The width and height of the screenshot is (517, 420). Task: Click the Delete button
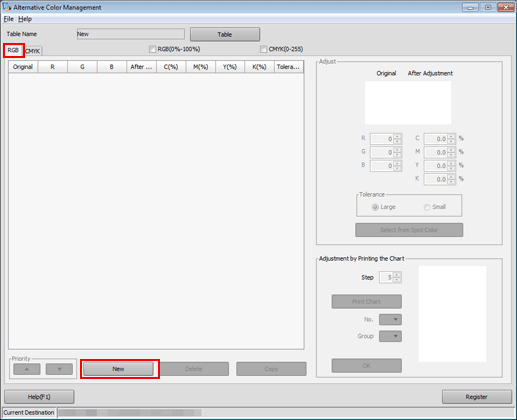point(194,369)
